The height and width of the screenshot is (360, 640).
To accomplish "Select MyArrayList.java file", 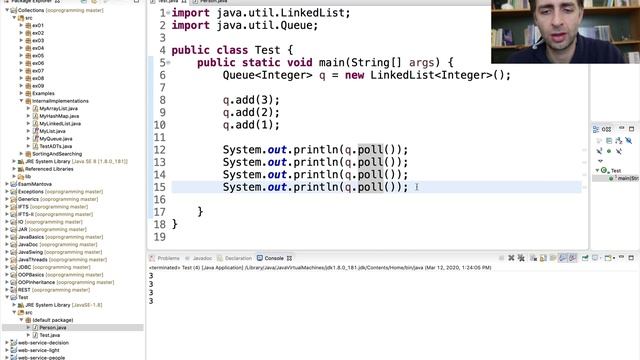I will point(58,109).
